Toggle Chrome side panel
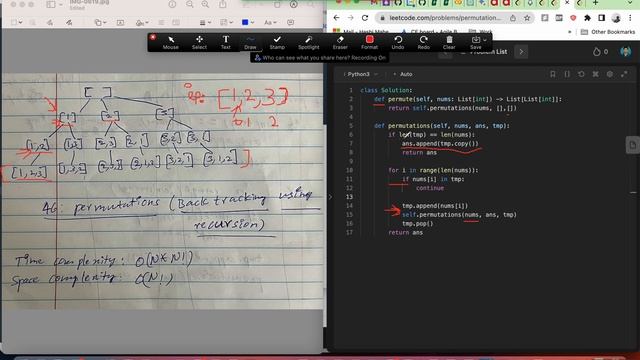 (x=602, y=18)
